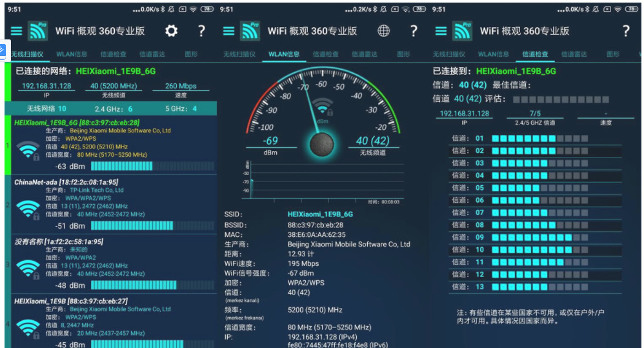The width and height of the screenshot is (644, 348).
Task: Select 没有名称 [1a:f2:2c:58:1a:95] entry title
Action: (59, 241)
